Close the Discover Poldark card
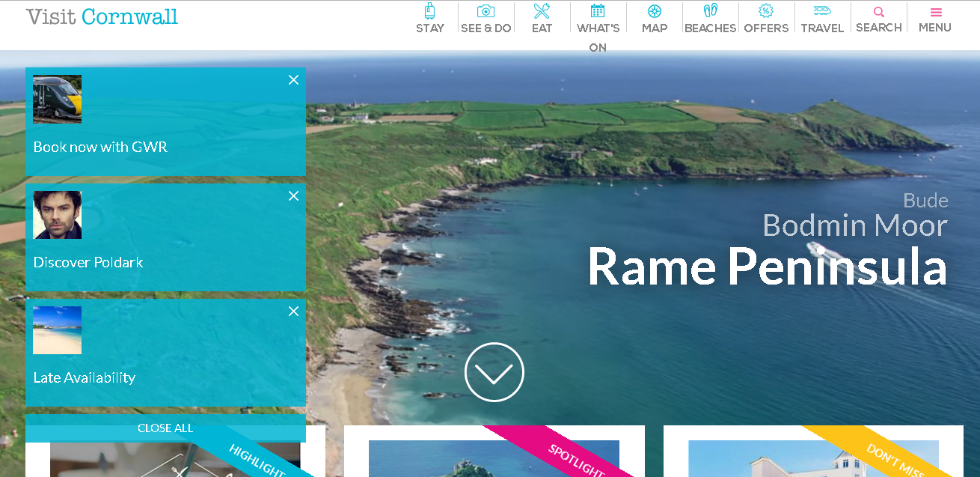This screenshot has width=980, height=477. pos(293,196)
